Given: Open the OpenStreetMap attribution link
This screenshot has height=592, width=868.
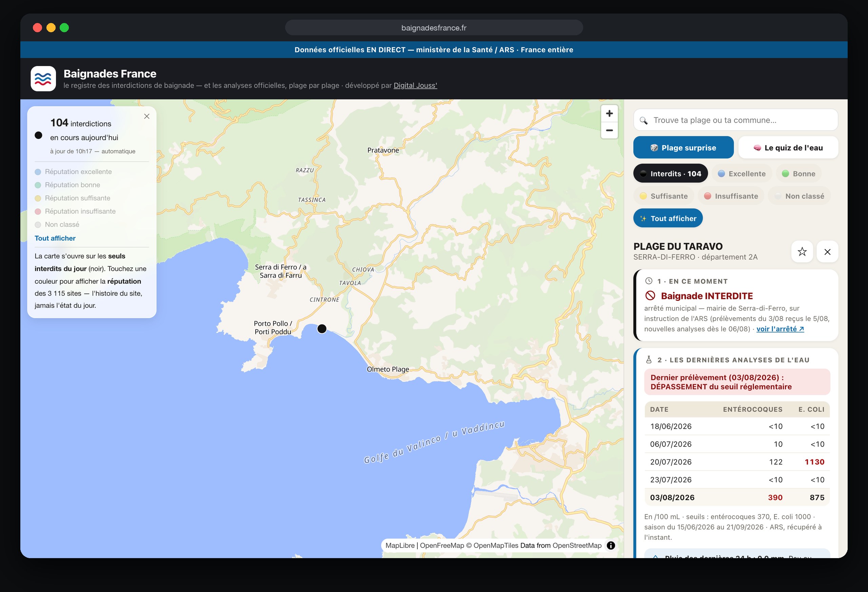Looking at the screenshot, I should [577, 545].
